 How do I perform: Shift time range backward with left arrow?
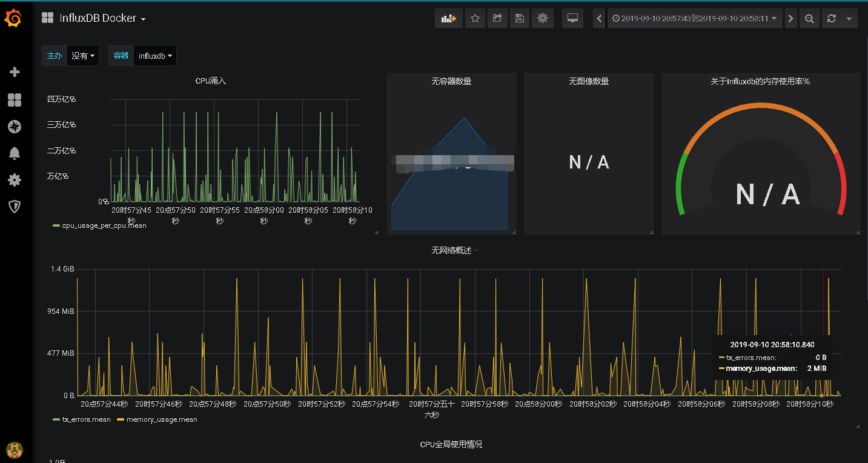(x=600, y=18)
